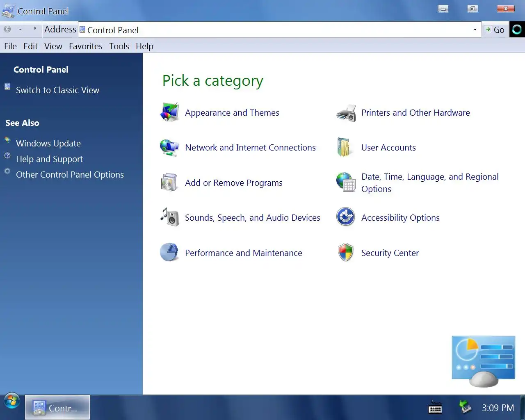The width and height of the screenshot is (525, 420).
Task: Click the on-screen keyboard tray icon
Action: click(x=435, y=408)
